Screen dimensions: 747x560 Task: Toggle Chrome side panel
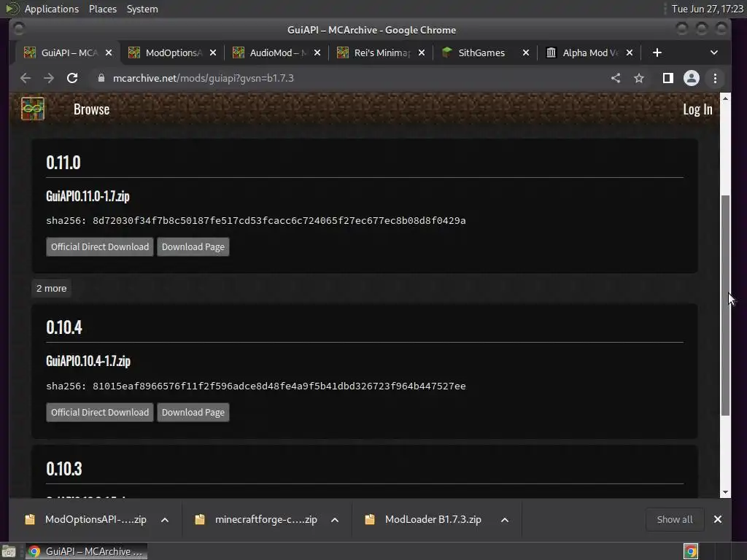click(668, 78)
